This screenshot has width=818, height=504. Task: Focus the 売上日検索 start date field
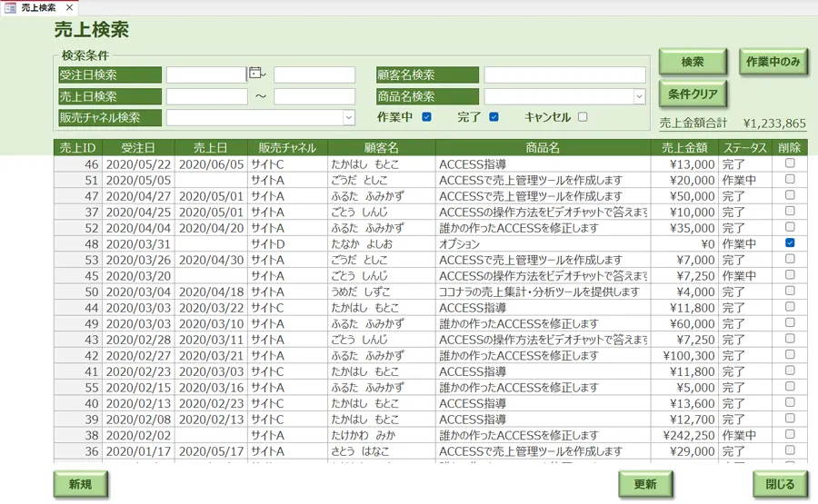[206, 96]
